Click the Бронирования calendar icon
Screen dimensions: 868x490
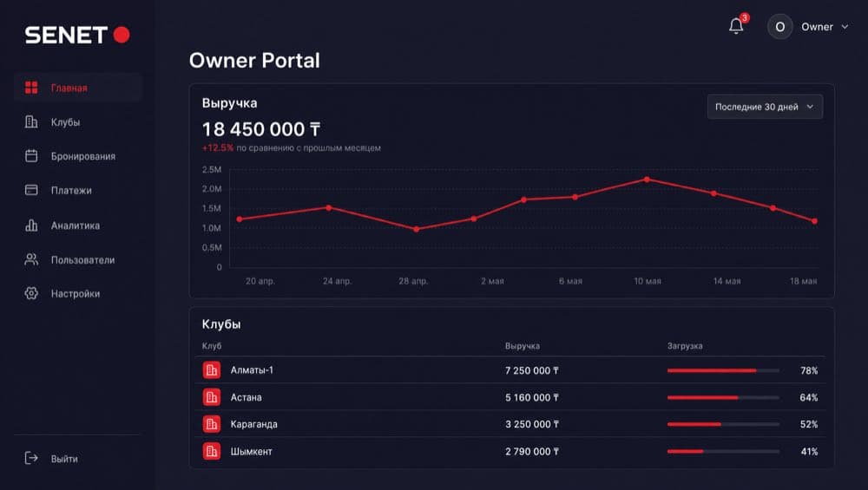click(x=31, y=156)
